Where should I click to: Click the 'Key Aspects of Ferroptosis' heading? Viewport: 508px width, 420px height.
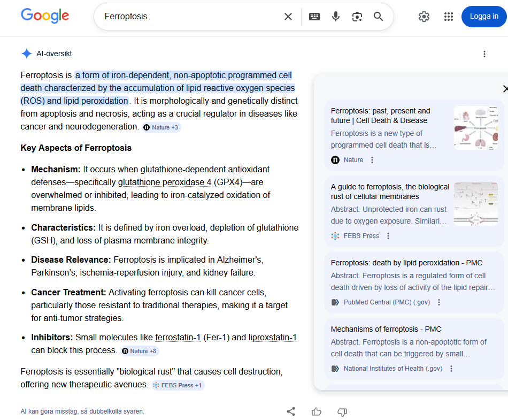[76, 148]
